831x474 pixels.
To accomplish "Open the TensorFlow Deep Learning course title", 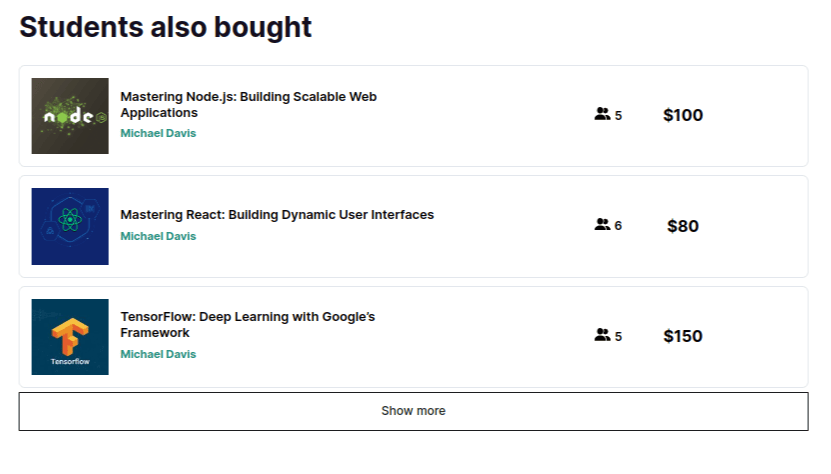I will 247,325.
